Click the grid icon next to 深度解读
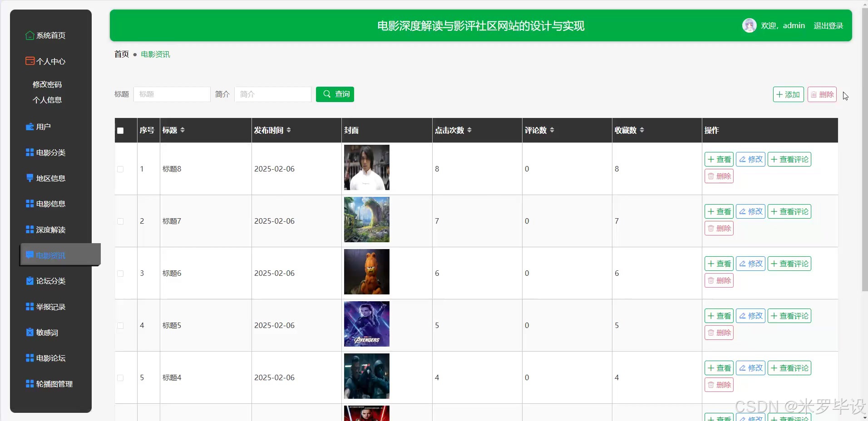868x421 pixels. 30,230
